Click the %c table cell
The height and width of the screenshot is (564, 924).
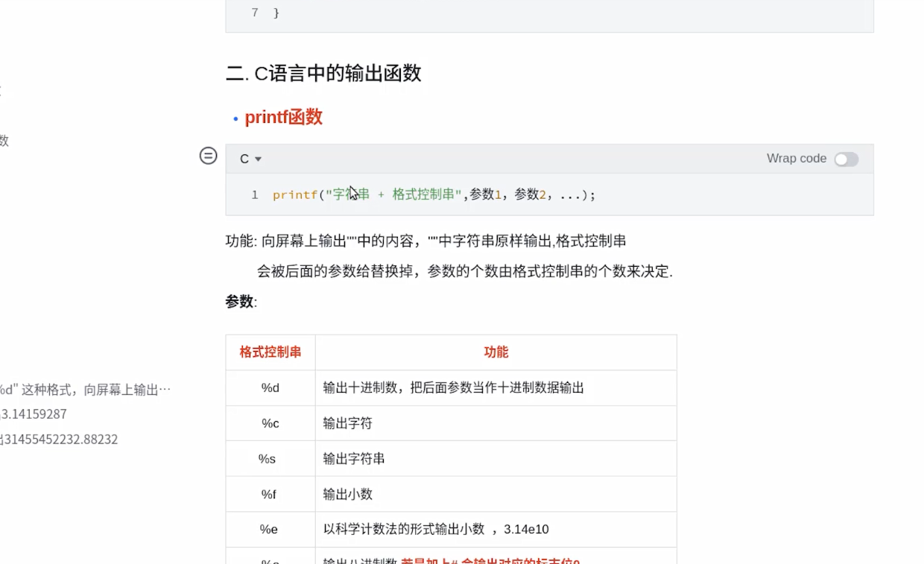click(x=270, y=423)
